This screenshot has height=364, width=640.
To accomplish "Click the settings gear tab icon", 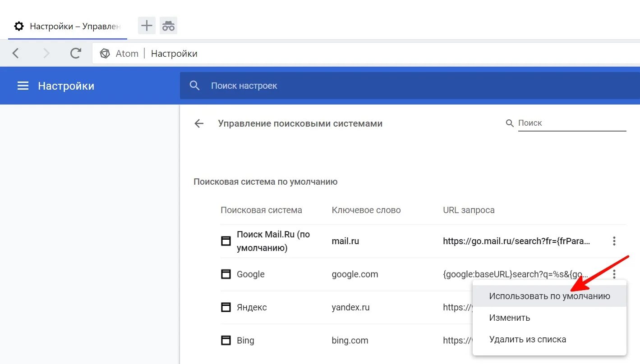I will point(19,26).
